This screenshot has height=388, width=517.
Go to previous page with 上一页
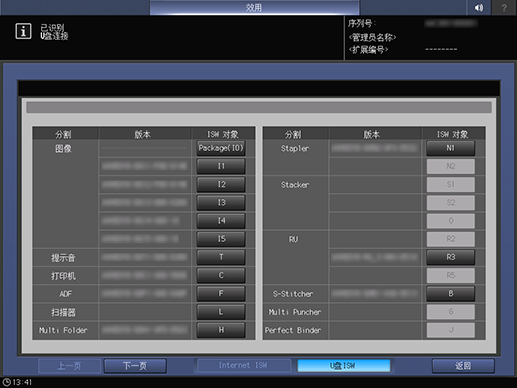pyautogui.click(x=69, y=366)
